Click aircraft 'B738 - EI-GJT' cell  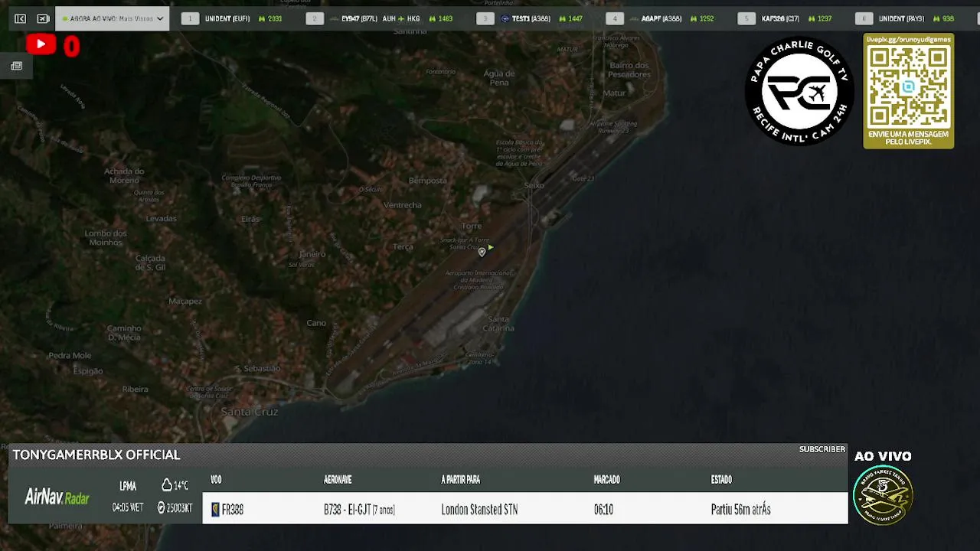(x=360, y=510)
